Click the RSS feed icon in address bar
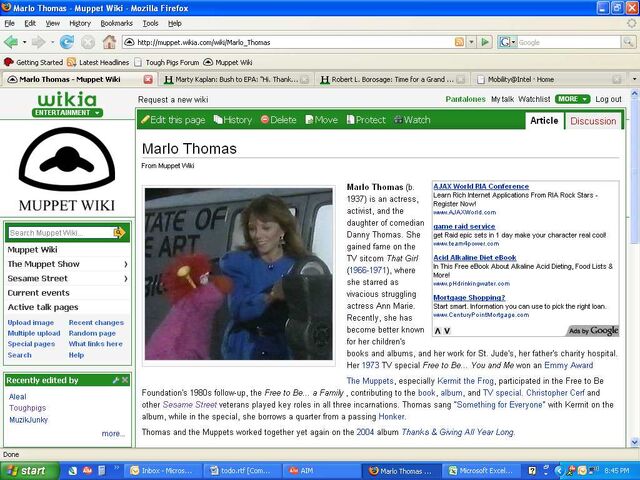 tap(459, 42)
